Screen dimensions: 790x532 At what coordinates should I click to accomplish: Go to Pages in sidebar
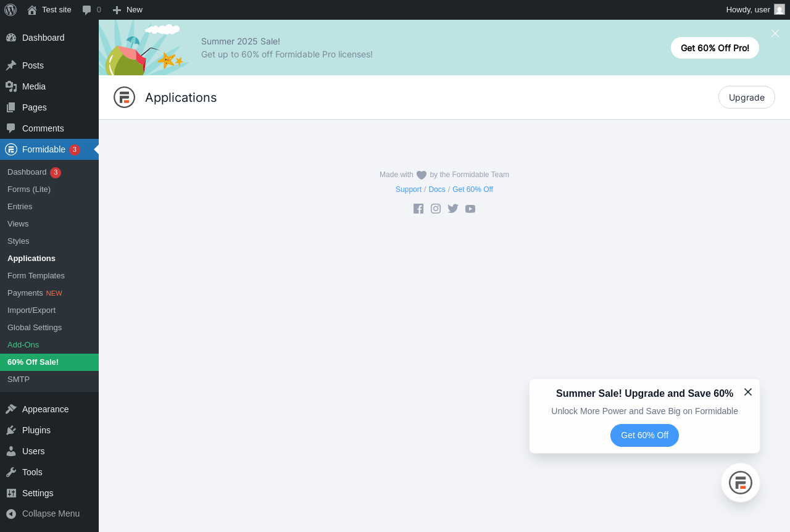coord(49,107)
